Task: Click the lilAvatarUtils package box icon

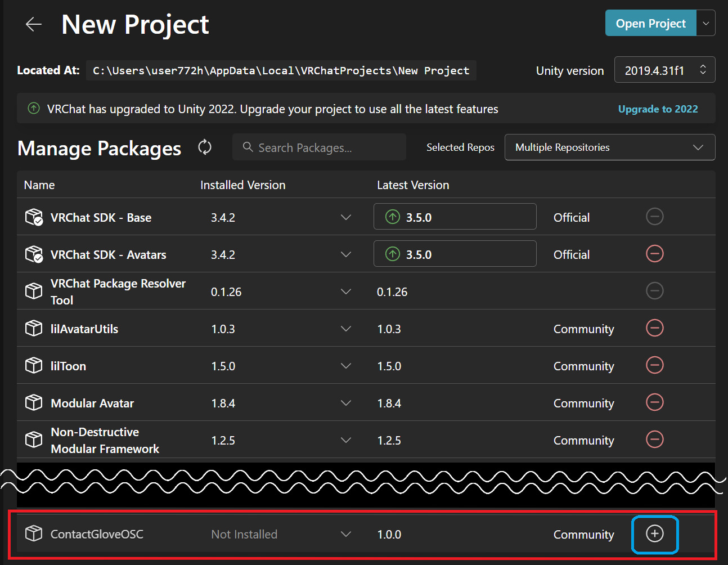Action: coord(34,328)
